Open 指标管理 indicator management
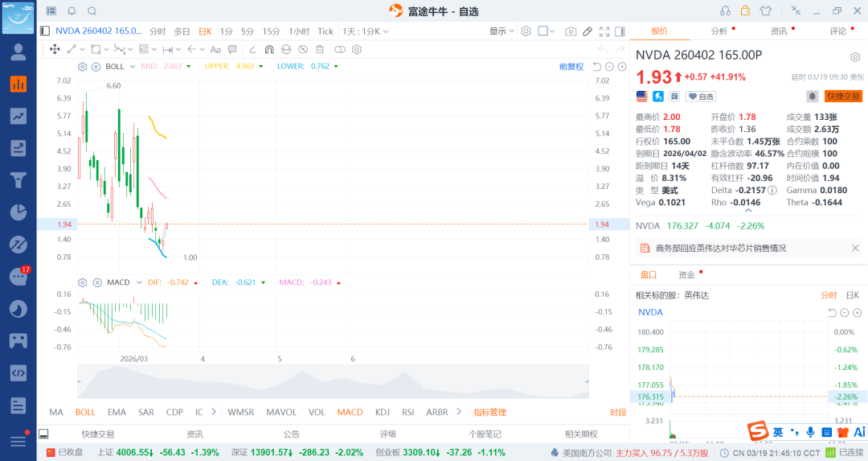 (x=490, y=412)
